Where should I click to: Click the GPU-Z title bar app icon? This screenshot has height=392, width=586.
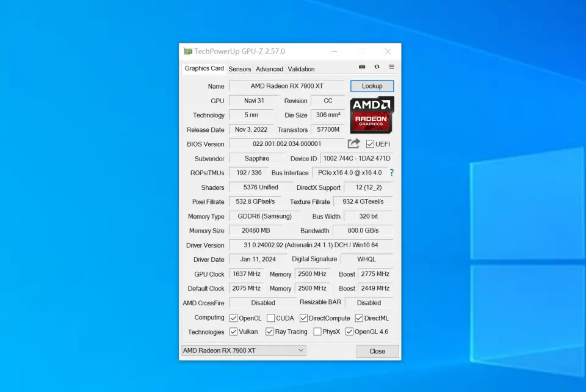tap(188, 52)
